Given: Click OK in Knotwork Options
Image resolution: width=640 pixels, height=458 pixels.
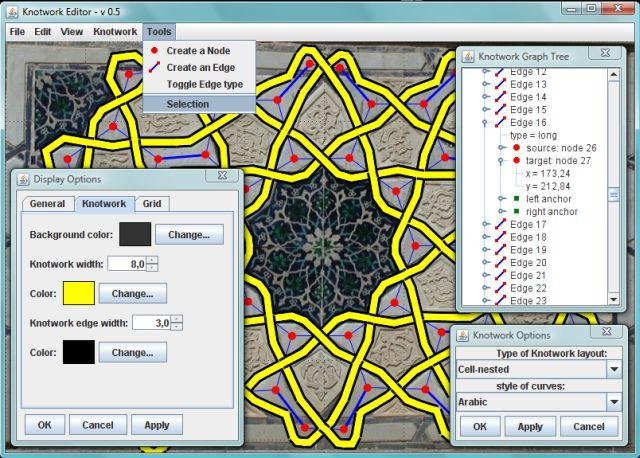Looking at the screenshot, I should 480,427.
